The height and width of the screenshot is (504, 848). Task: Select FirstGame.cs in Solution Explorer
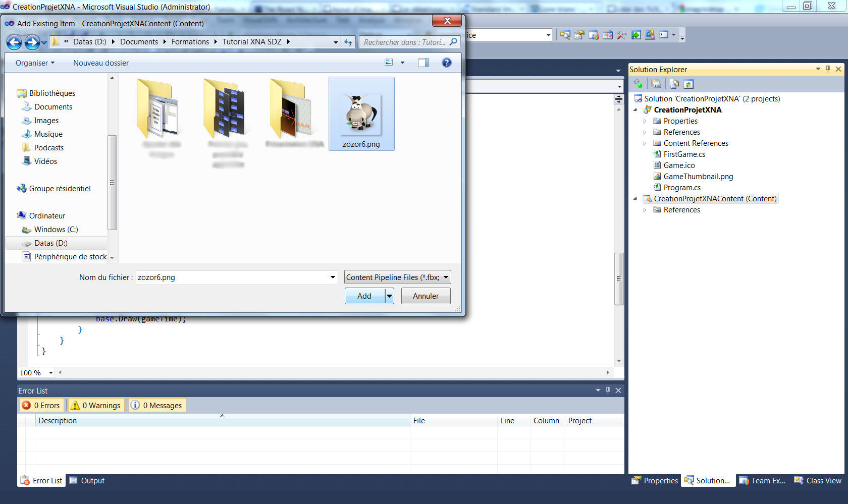684,154
